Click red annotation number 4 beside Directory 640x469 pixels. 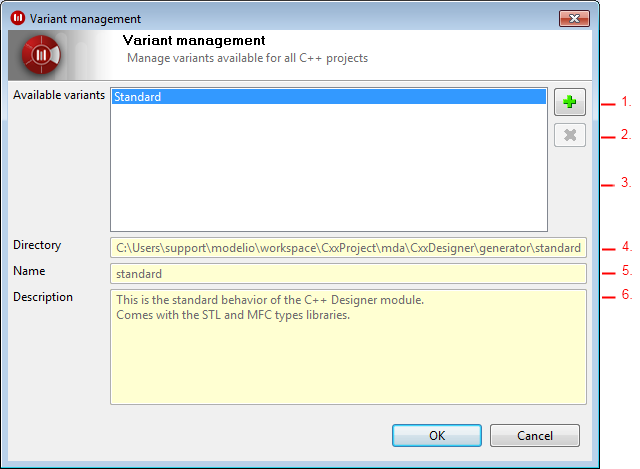627,247
